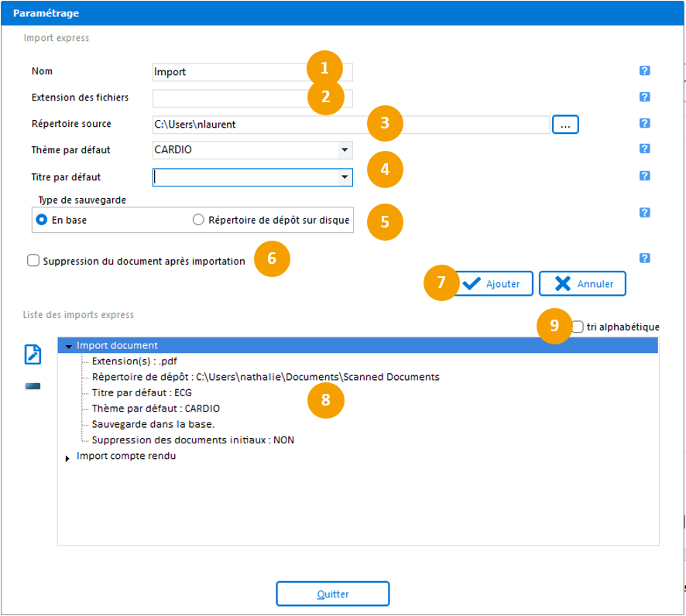This screenshot has width=686, height=616.
Task: Enable Suppression du document après importation
Action: coord(33,262)
